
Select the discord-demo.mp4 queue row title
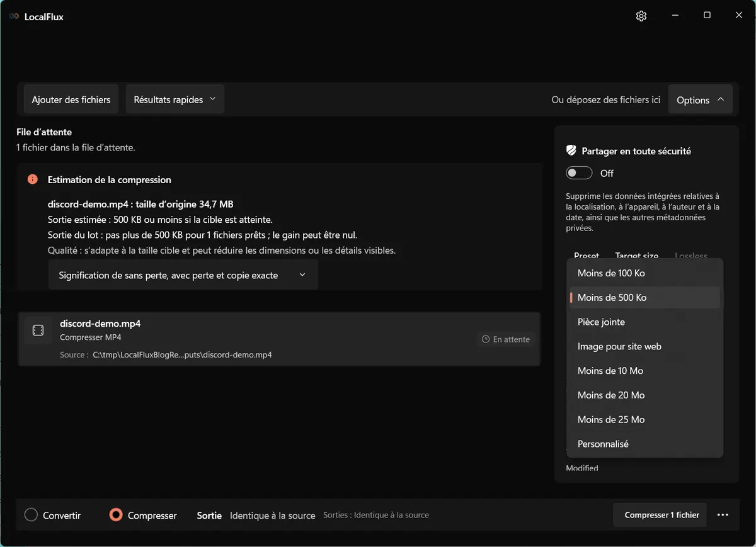[100, 324]
